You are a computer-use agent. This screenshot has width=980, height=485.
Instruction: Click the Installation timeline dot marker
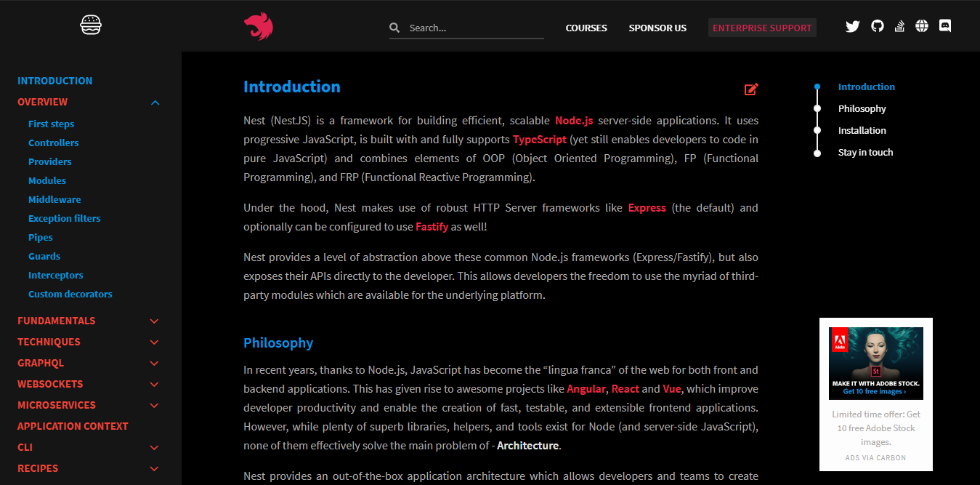pos(817,130)
